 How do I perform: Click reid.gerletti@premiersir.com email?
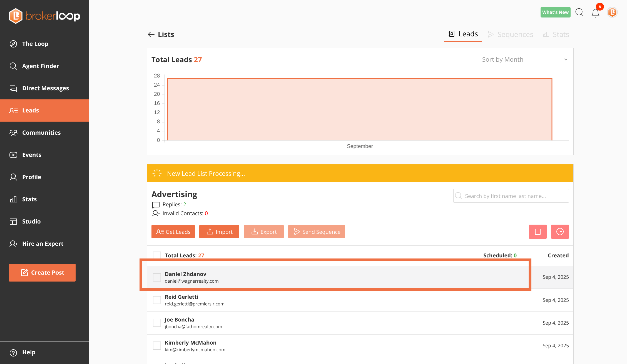(195, 304)
